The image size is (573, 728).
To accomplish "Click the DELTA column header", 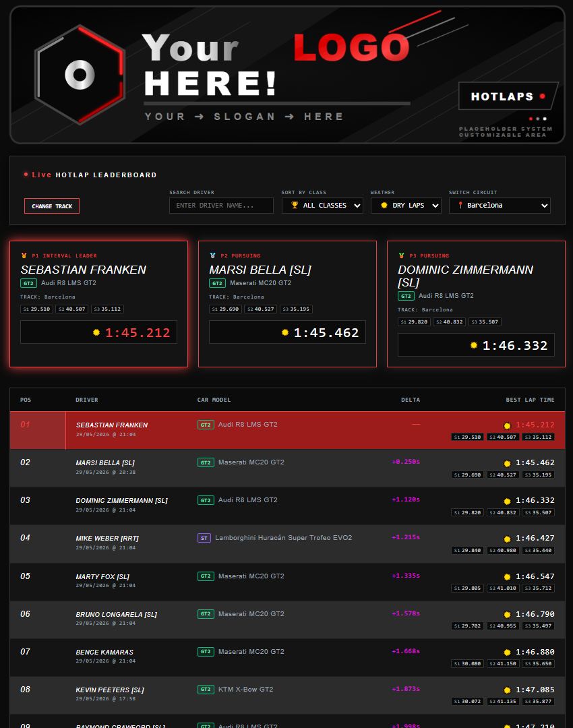I will click(411, 400).
